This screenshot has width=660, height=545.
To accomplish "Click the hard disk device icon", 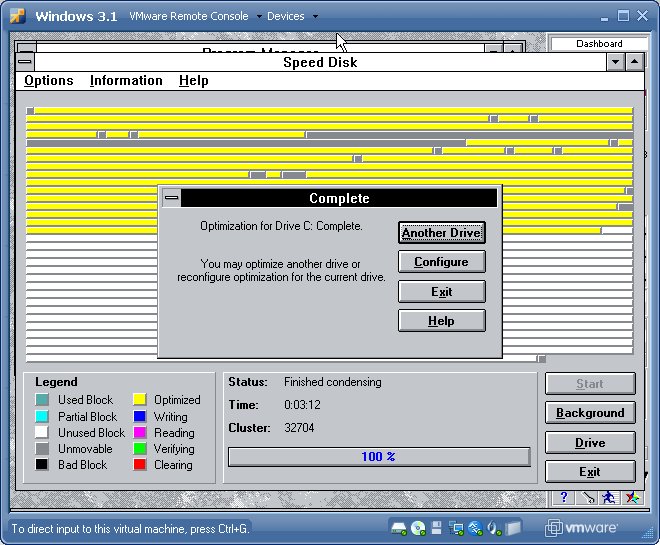I will click(x=398, y=528).
